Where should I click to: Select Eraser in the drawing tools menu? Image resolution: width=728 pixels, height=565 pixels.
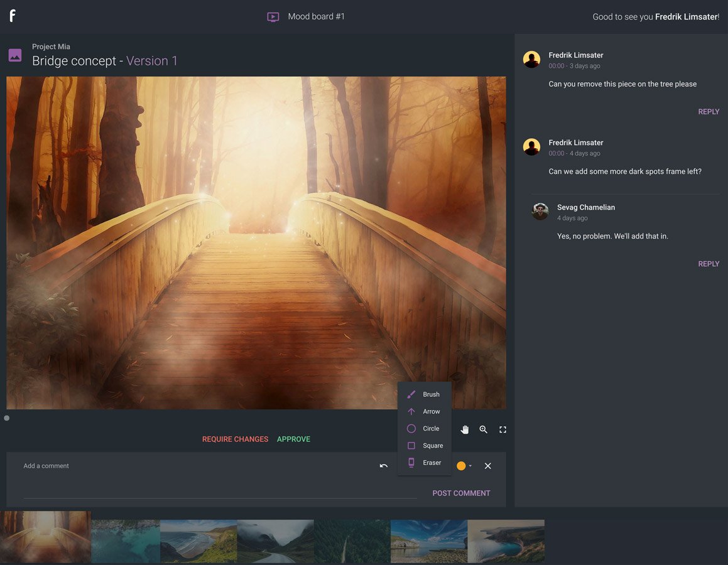[x=425, y=463]
